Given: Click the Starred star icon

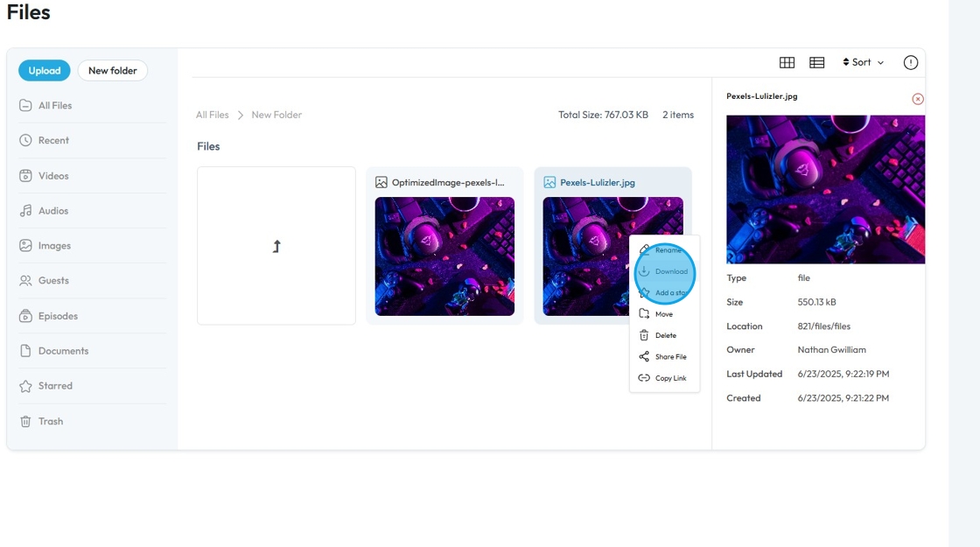Looking at the screenshot, I should [x=25, y=386].
